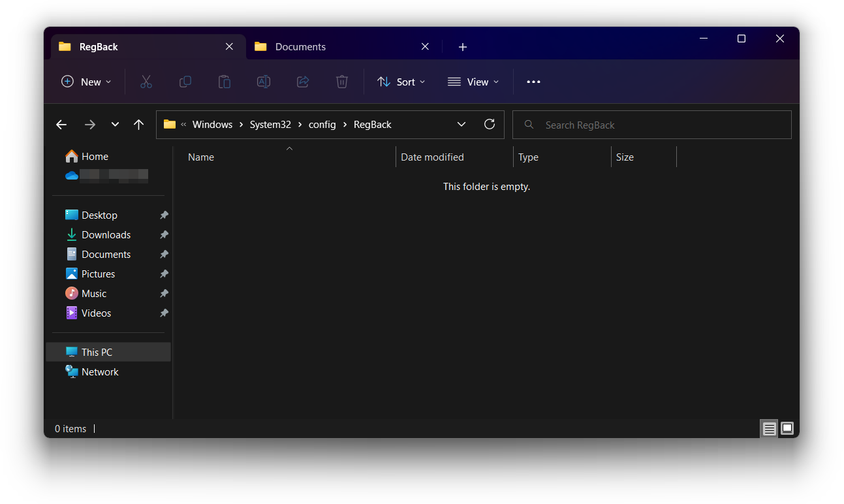Go back with the left arrow
Viewport: 844px width, 504px height.
61,125
